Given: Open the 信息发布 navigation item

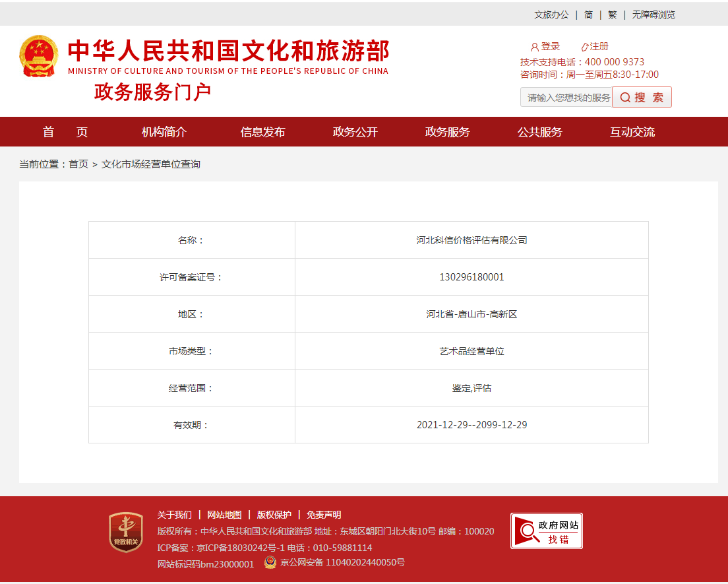Looking at the screenshot, I should [x=262, y=132].
